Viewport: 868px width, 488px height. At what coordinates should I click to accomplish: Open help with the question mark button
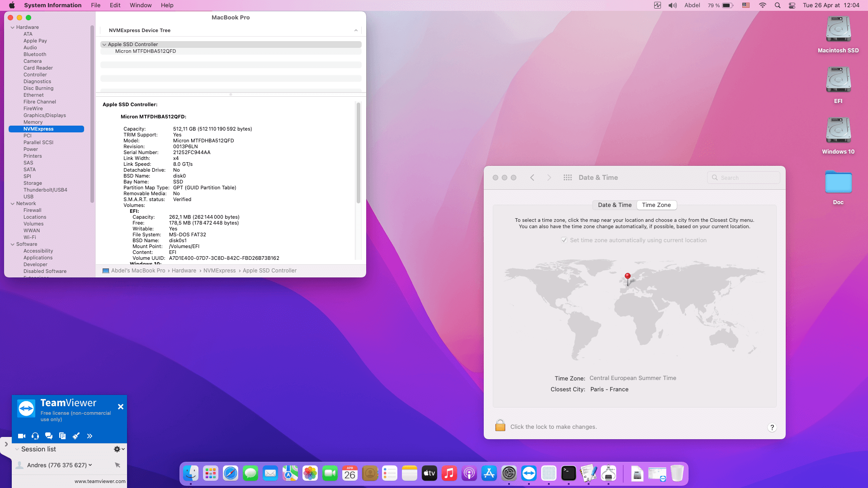[x=772, y=427]
